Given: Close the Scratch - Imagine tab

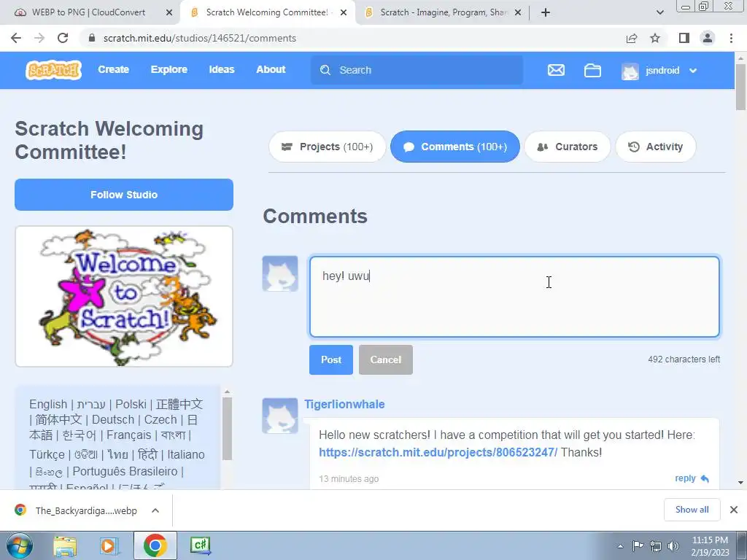Looking at the screenshot, I should click(x=518, y=12).
